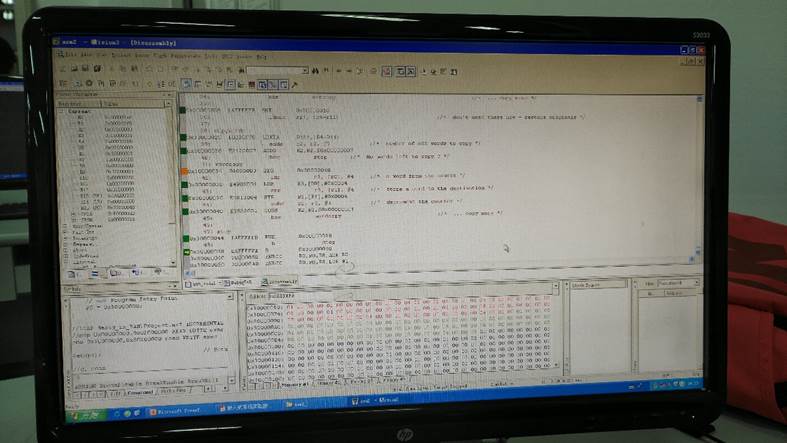
Task: Click the Reset CPU icon in debug toolbar
Action: 64,83
